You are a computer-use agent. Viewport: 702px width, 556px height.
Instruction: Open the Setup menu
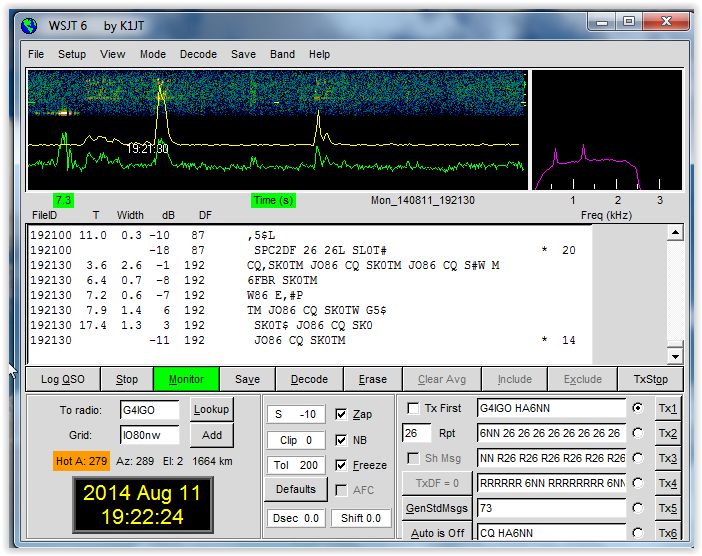[x=72, y=54]
